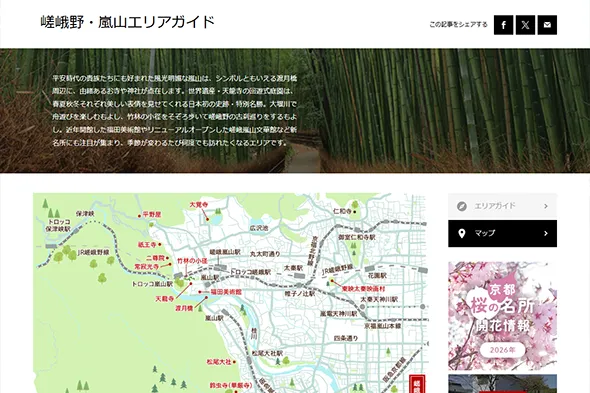
Task: Select 平野屋 on the map
Action: pos(152,215)
